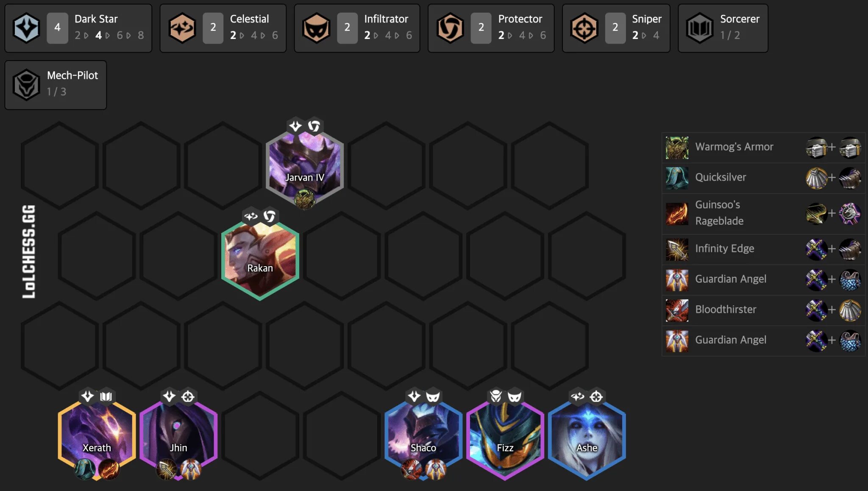Click the Sorcerer trait book icon
The height and width of the screenshot is (491, 868).
tap(700, 28)
